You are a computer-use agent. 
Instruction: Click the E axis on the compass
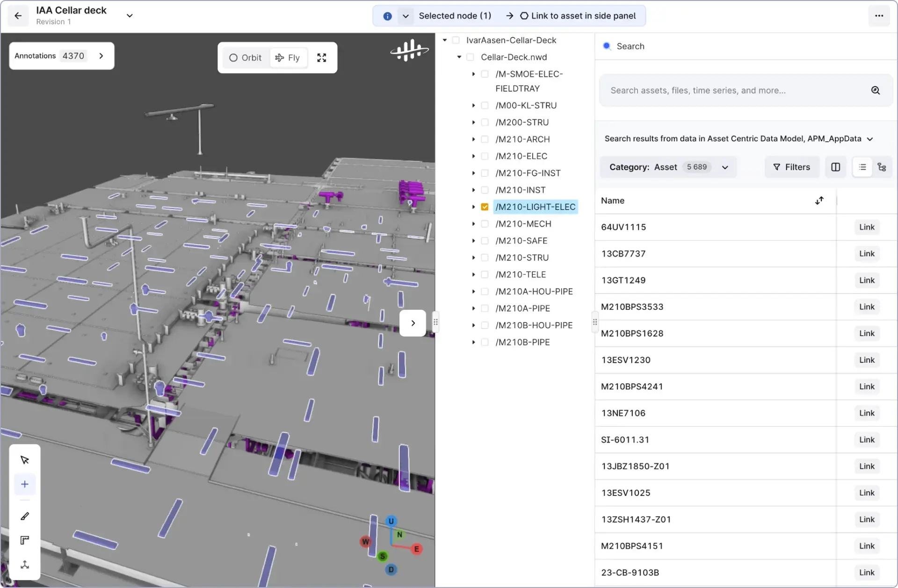(x=416, y=549)
